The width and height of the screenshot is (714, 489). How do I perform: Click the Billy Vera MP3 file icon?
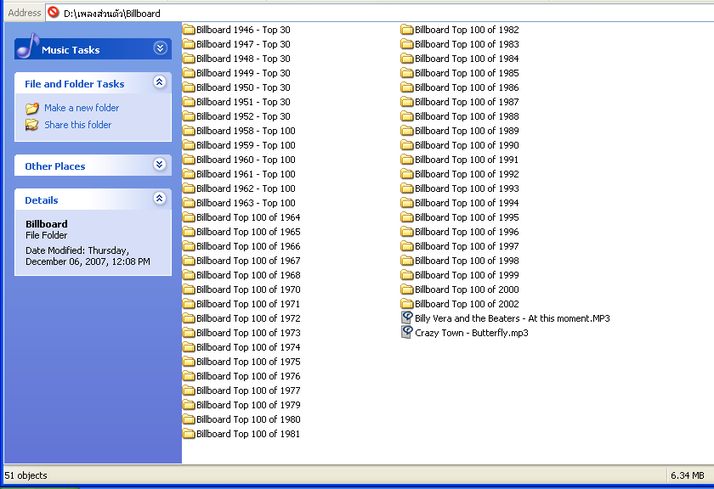tap(407, 318)
